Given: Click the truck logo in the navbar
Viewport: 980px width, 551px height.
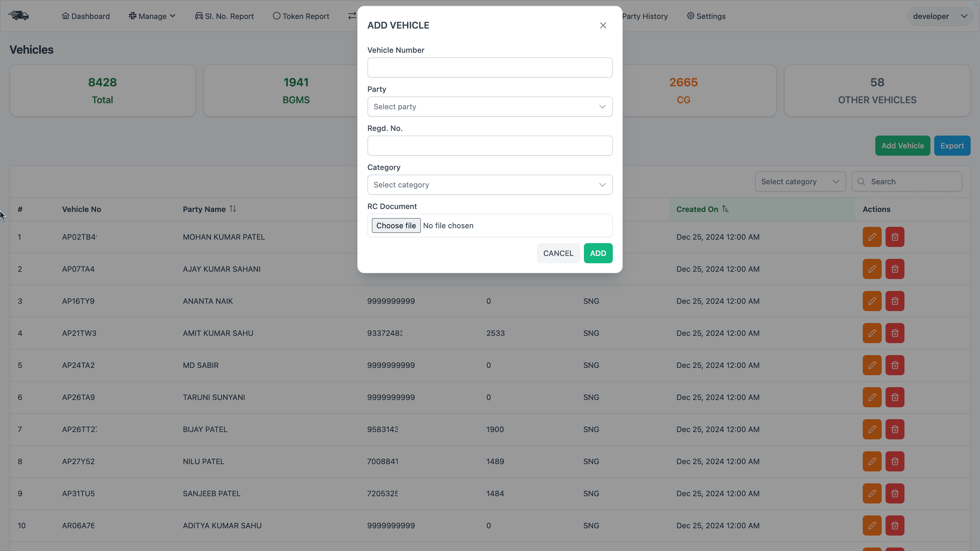Looking at the screenshot, I should pos(18,15).
